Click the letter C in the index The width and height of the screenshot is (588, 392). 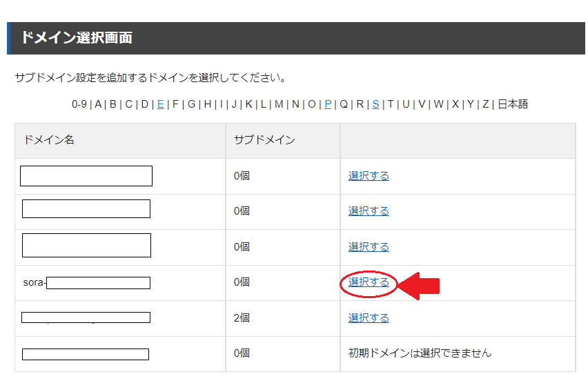pyautogui.click(x=128, y=104)
